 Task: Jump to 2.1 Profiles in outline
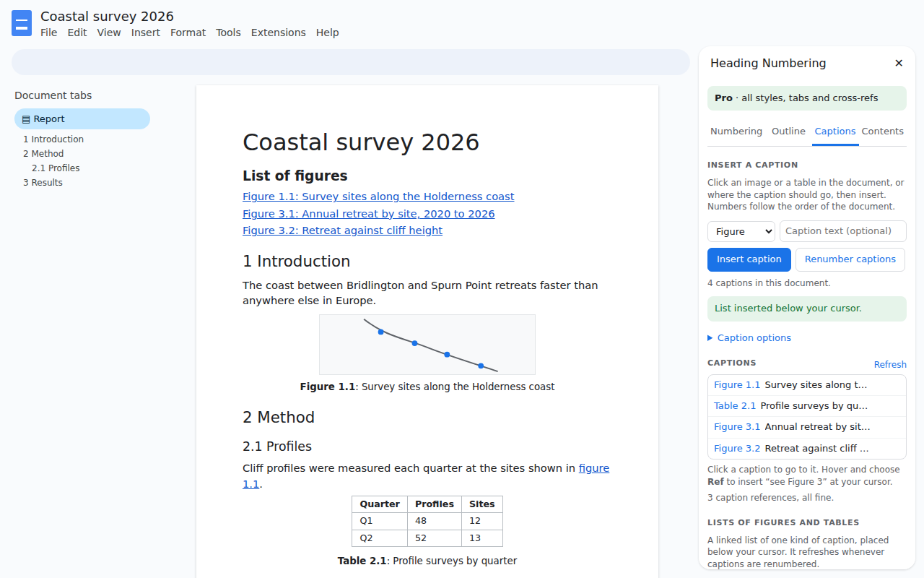coord(56,168)
